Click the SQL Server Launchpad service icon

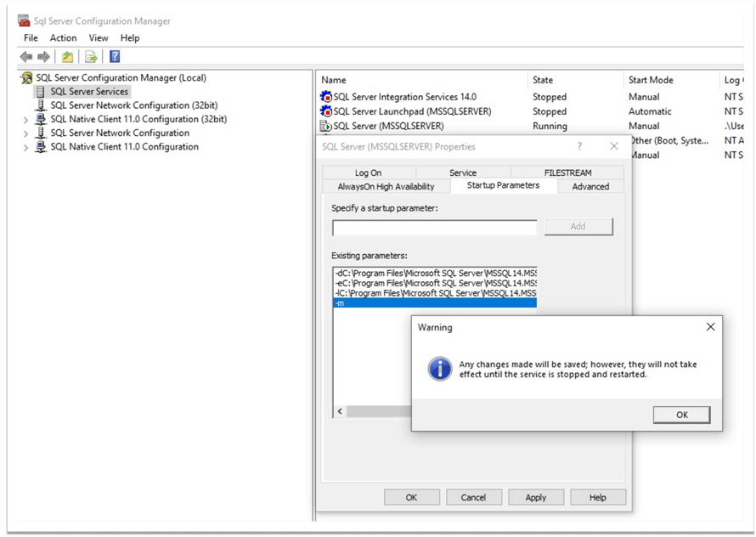(x=325, y=111)
